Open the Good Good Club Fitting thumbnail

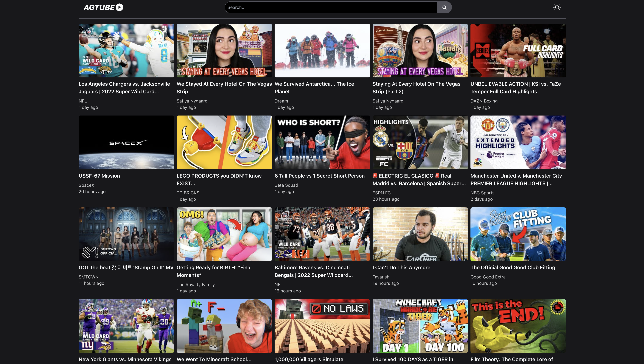pyautogui.click(x=518, y=234)
